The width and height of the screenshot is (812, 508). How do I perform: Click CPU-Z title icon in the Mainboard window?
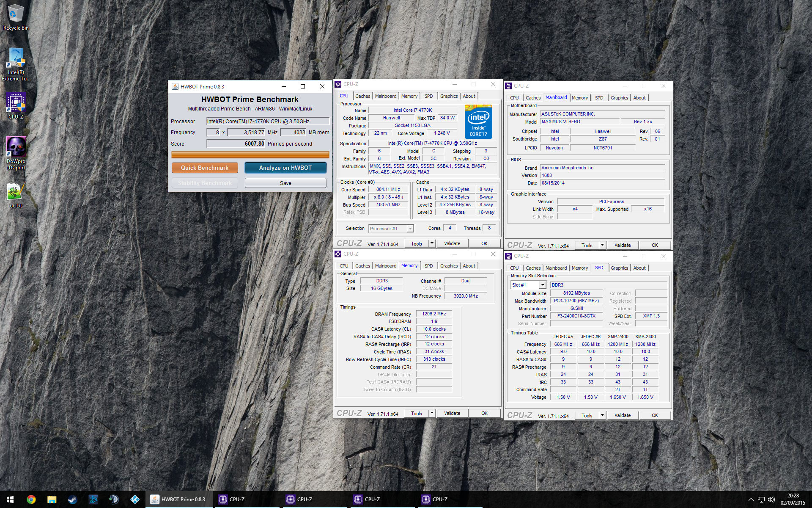(508, 86)
